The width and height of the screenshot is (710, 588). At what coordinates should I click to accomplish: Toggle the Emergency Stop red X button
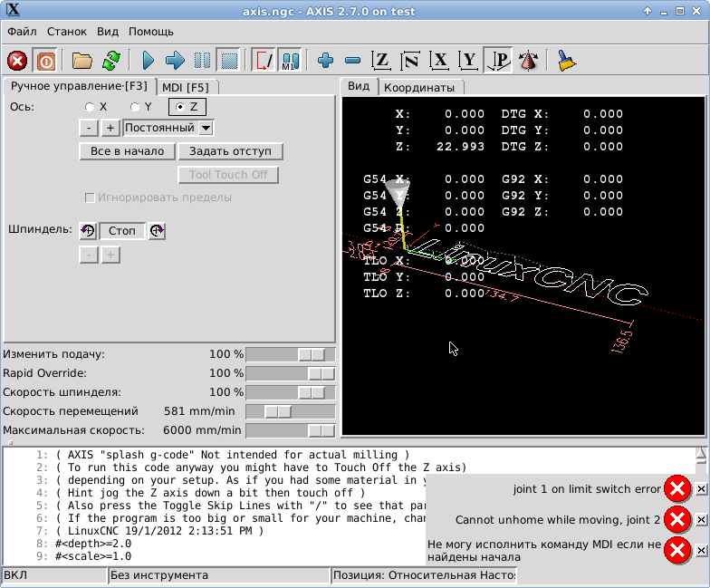click(x=17, y=61)
